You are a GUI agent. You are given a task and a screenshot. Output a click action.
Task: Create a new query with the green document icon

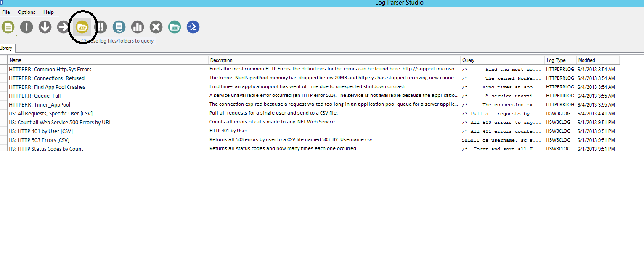point(8,27)
